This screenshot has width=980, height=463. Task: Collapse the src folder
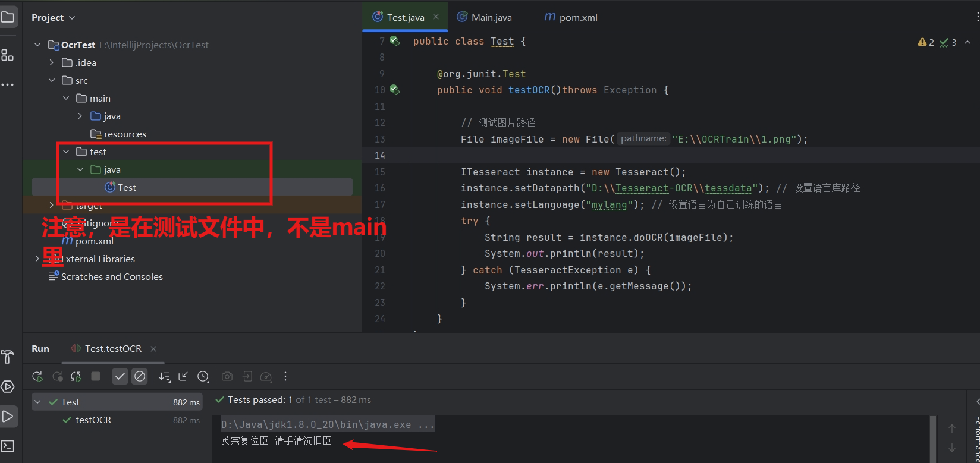(x=52, y=80)
